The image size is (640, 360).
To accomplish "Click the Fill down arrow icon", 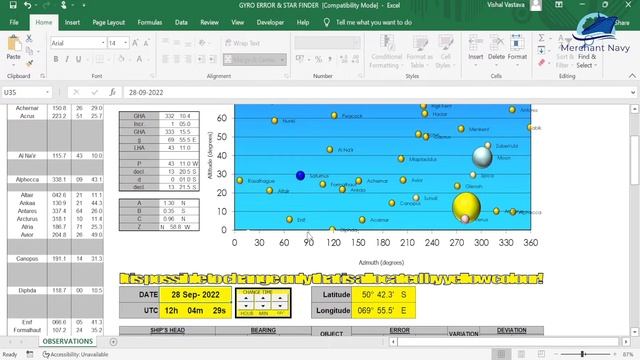I will (x=541, y=51).
